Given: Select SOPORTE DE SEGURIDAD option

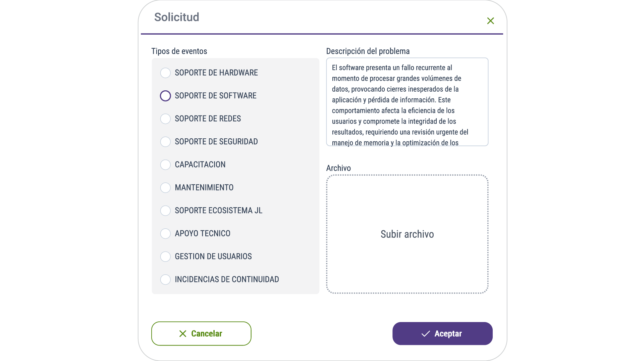Looking at the screenshot, I should pyautogui.click(x=165, y=141).
